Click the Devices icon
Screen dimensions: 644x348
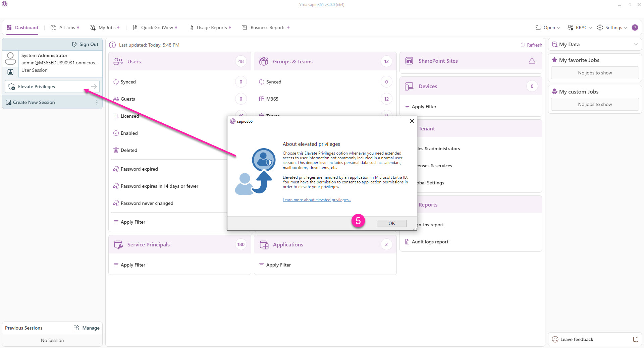409,86
